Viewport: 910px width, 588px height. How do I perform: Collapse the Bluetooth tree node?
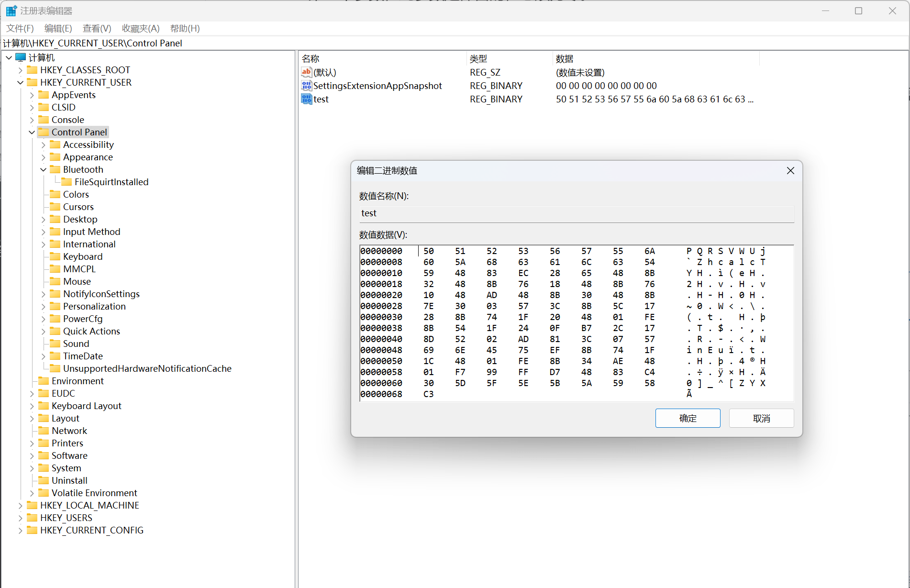44,169
